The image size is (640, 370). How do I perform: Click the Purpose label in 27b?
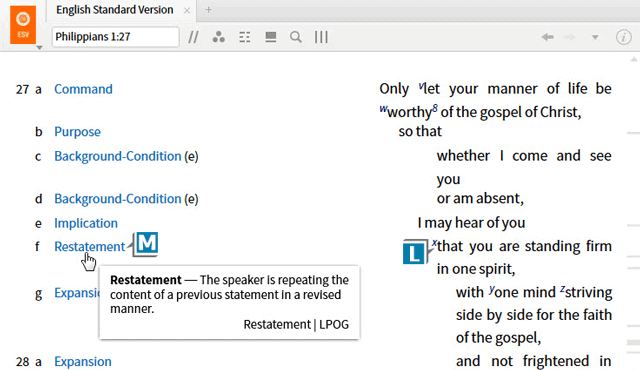point(77,132)
